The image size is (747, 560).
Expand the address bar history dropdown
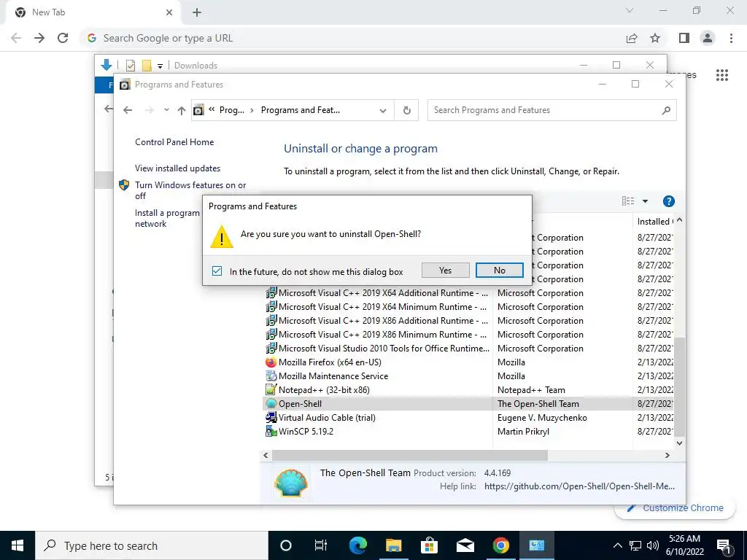click(x=382, y=111)
